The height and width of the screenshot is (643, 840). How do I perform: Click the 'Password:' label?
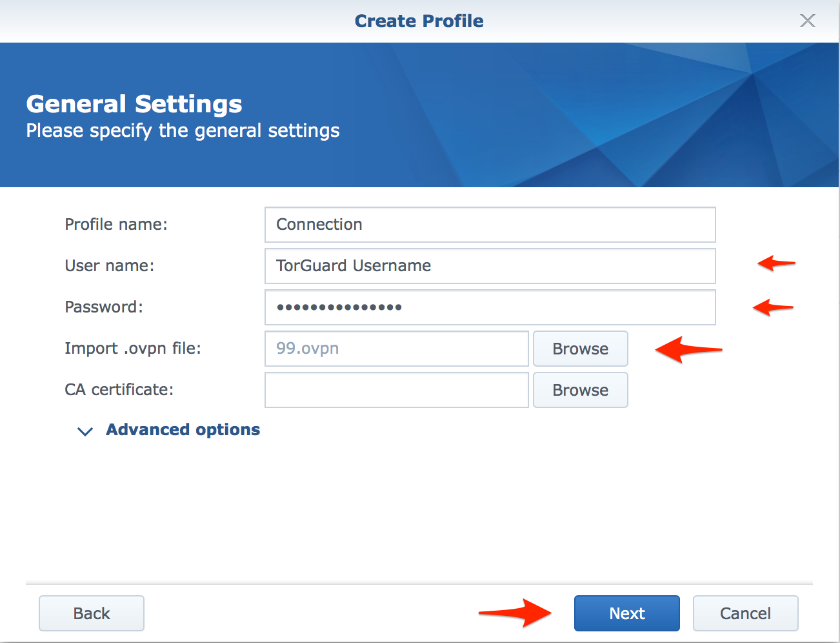(x=104, y=307)
